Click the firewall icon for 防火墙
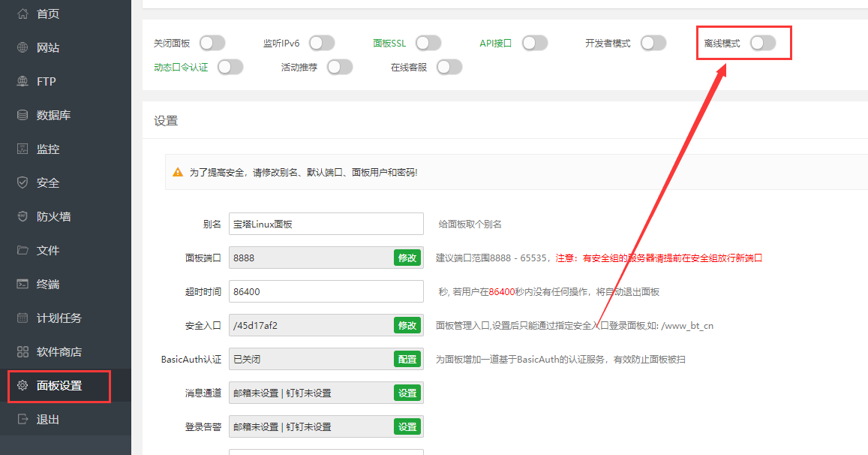This screenshot has height=455, width=868. 23,216
